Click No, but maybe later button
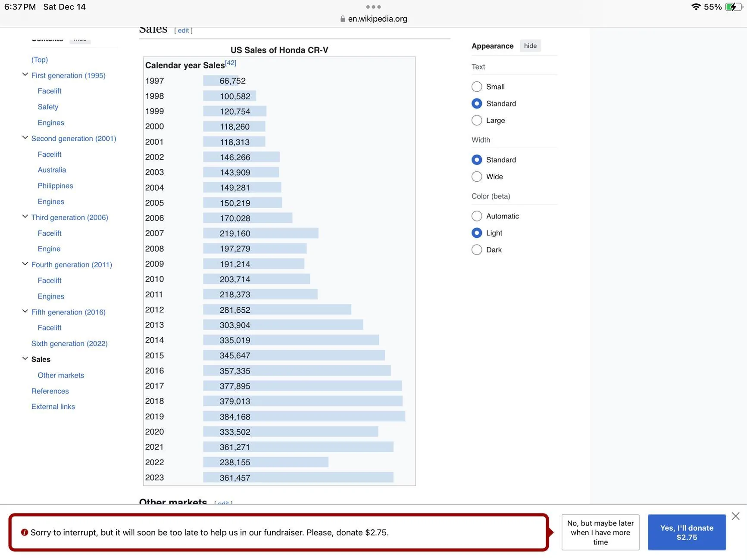Image resolution: width=747 pixels, height=560 pixels. (x=600, y=532)
